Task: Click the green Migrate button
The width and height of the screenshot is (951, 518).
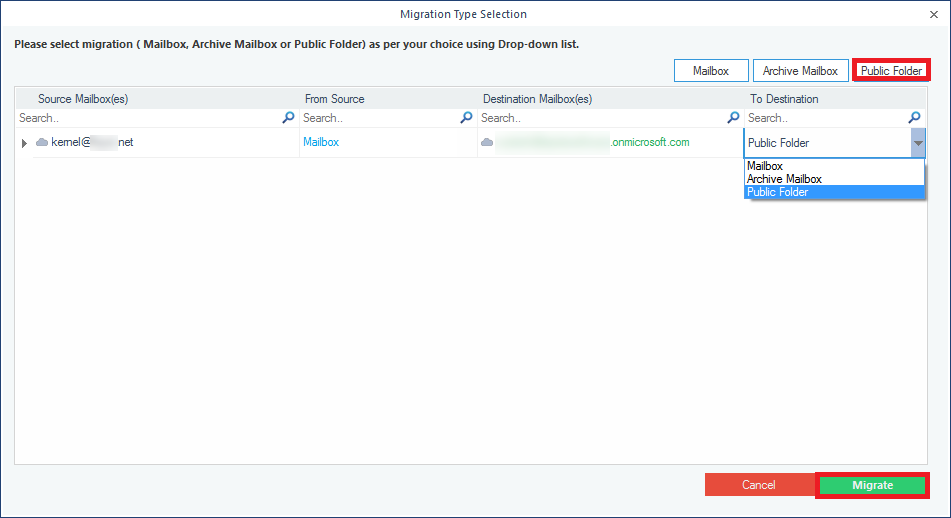Action: coord(872,485)
